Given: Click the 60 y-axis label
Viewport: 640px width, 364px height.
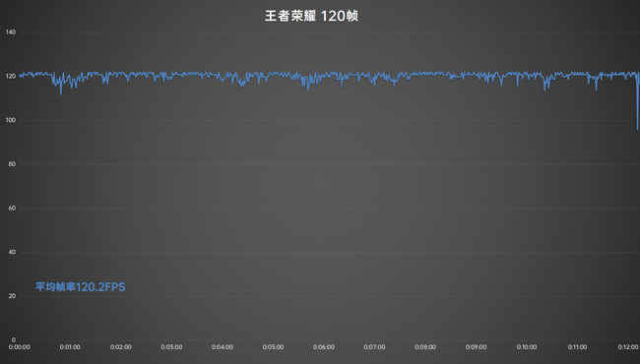Looking at the screenshot, I should (x=12, y=209).
